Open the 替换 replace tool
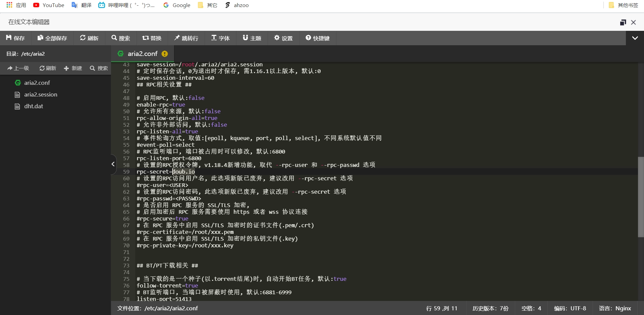This screenshot has height=315, width=644. [152, 38]
